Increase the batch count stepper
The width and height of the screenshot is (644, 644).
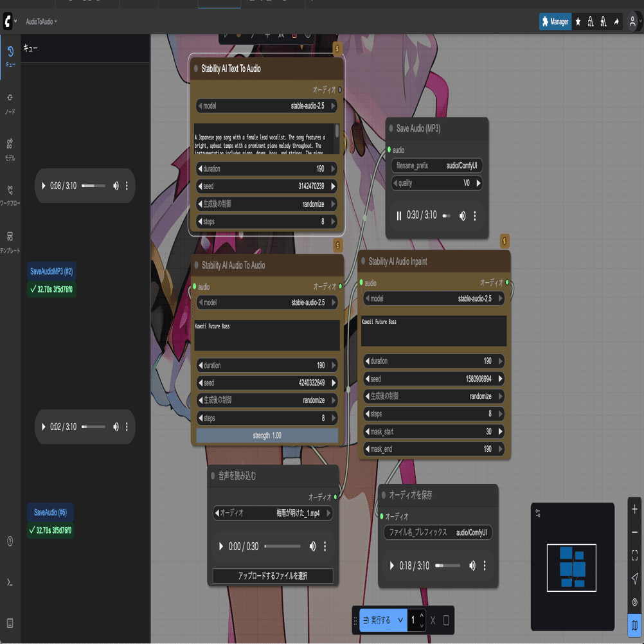coord(422,616)
